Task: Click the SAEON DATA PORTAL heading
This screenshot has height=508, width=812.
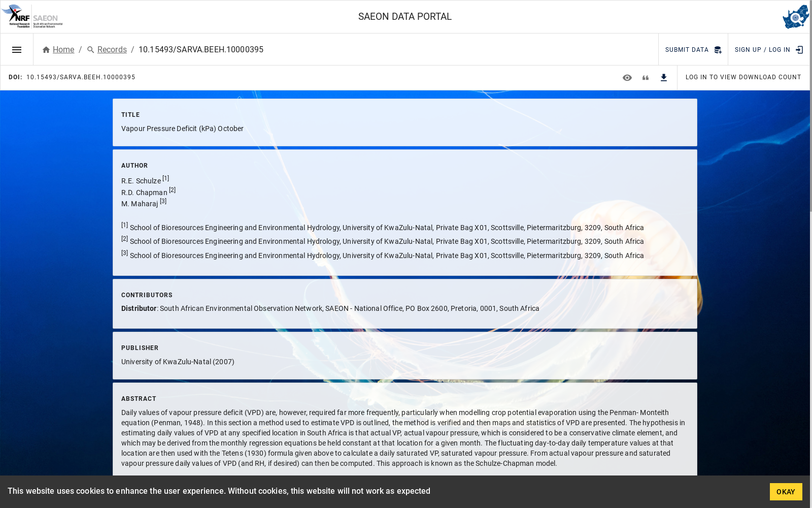Action: click(x=405, y=17)
